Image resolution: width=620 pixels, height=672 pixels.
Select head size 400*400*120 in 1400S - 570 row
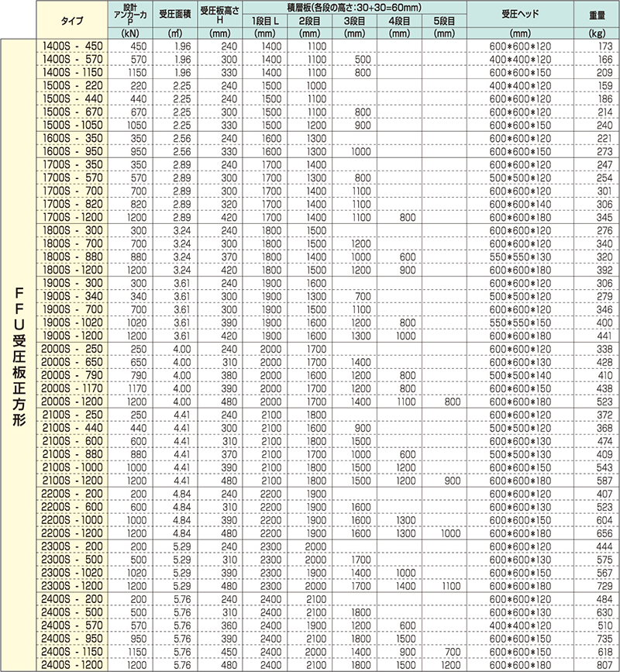click(520, 60)
